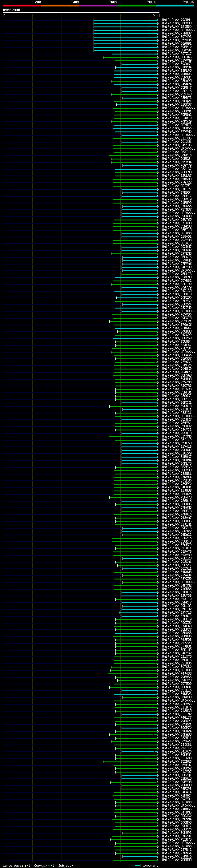The height and width of the screenshot is (868, 197).
Task: Click the purple ~60% identity legend segment
Action: [98, 6]
